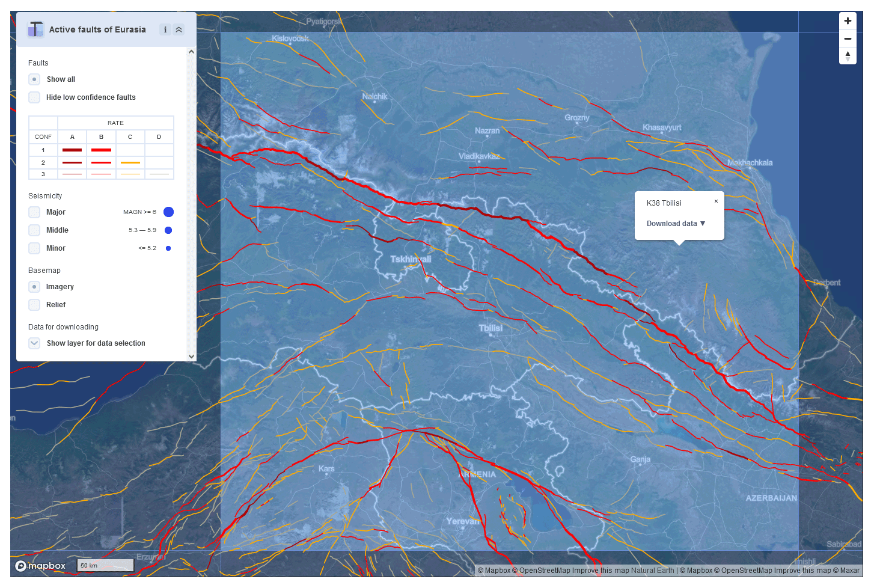Switch basemap to Relief

[x=34, y=305]
